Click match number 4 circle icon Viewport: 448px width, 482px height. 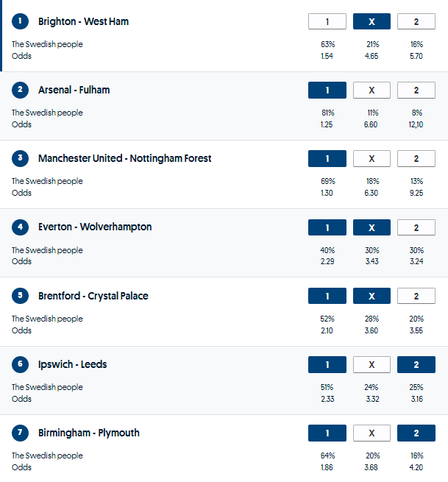[20, 227]
